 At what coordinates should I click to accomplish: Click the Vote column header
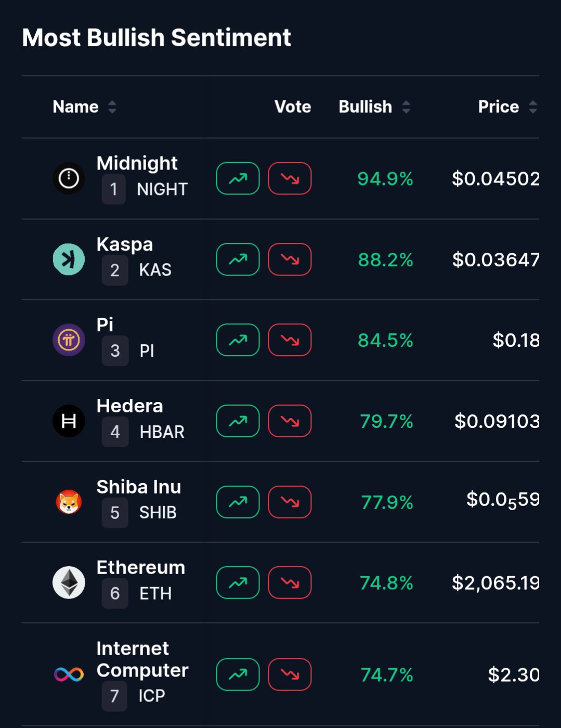[293, 107]
